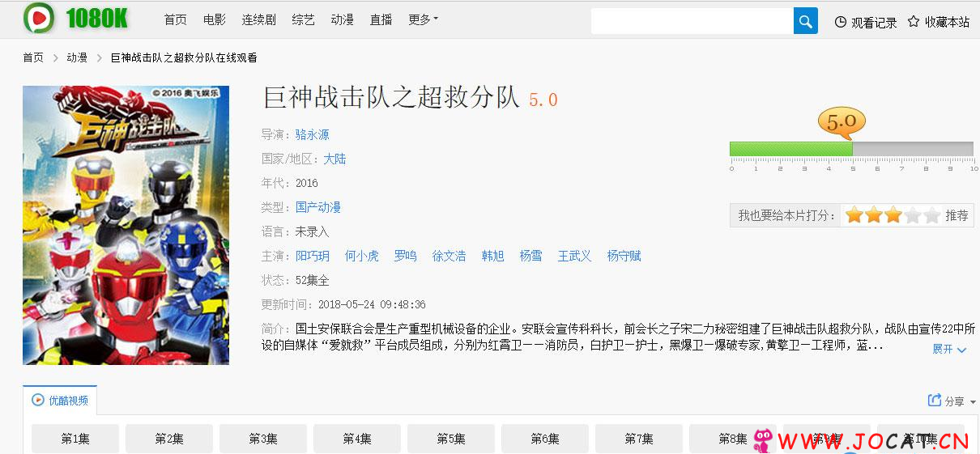This screenshot has height=454, width=980.
Task: Click the green rating score bar
Action: tap(791, 149)
